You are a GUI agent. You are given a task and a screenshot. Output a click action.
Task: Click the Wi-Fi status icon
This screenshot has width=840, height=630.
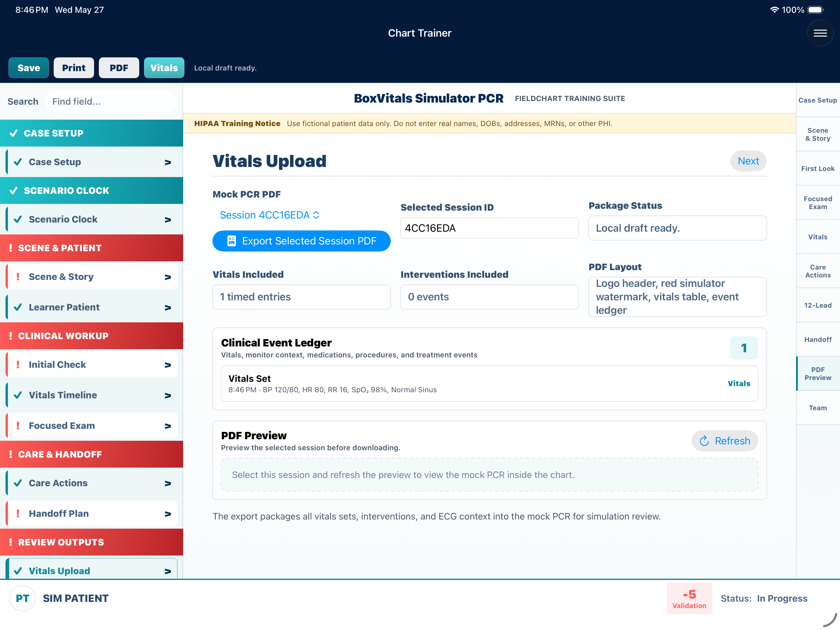[774, 10]
